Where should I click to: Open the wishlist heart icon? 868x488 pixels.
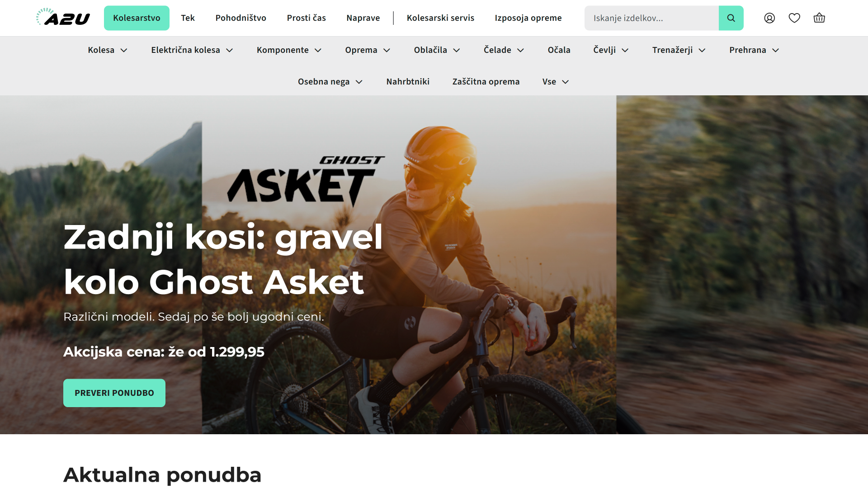pyautogui.click(x=794, y=18)
